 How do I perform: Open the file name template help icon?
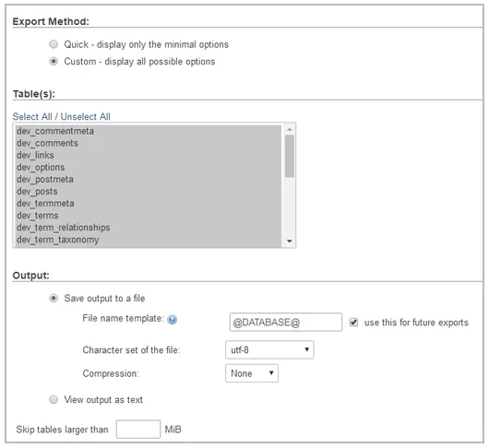point(172,319)
